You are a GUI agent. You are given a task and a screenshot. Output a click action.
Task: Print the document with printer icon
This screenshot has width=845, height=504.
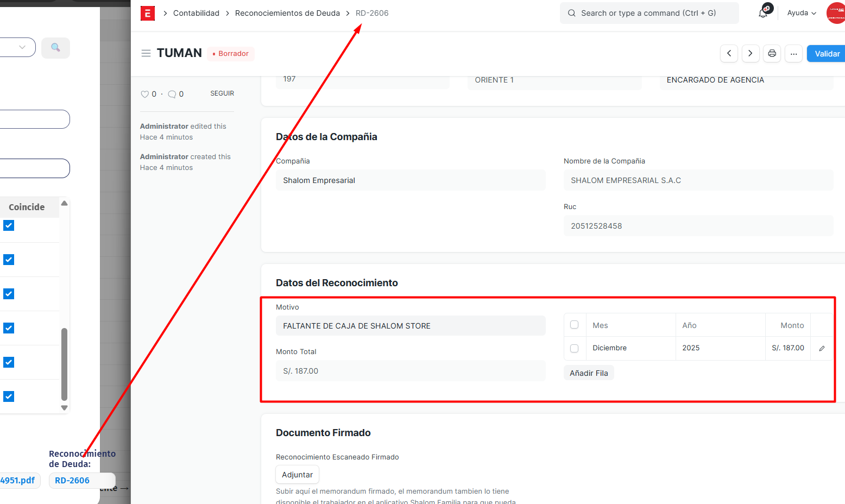coord(772,53)
